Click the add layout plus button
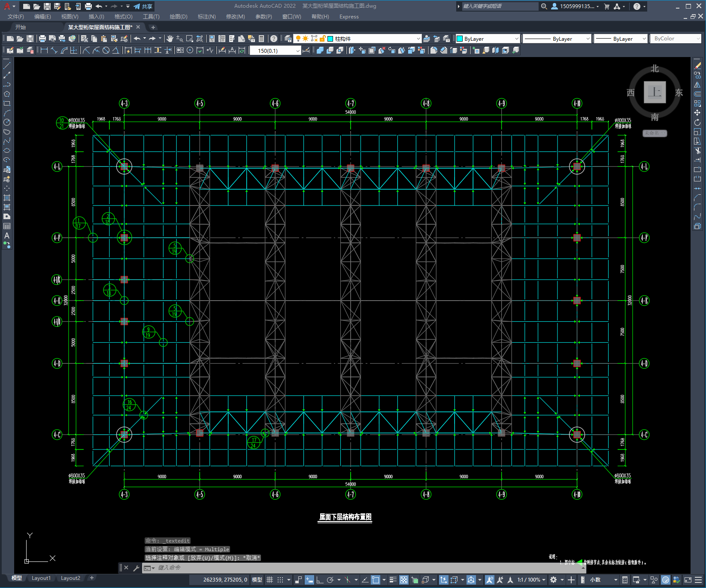 91,578
